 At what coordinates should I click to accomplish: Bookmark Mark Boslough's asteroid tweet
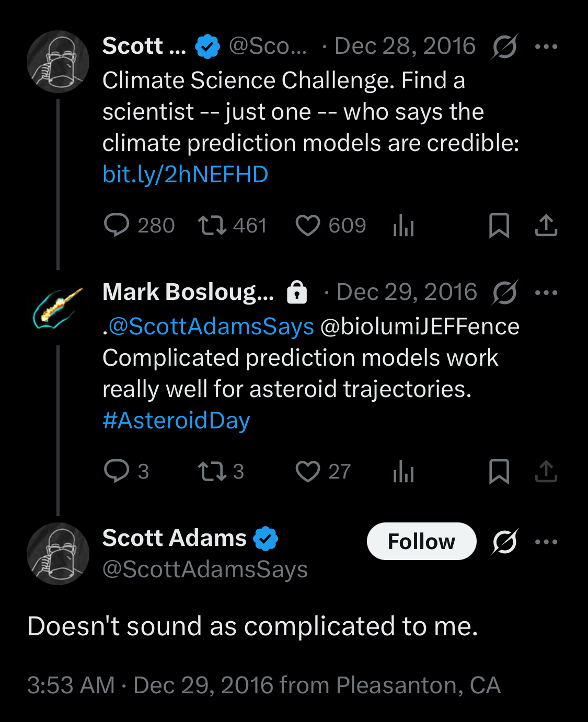(499, 471)
